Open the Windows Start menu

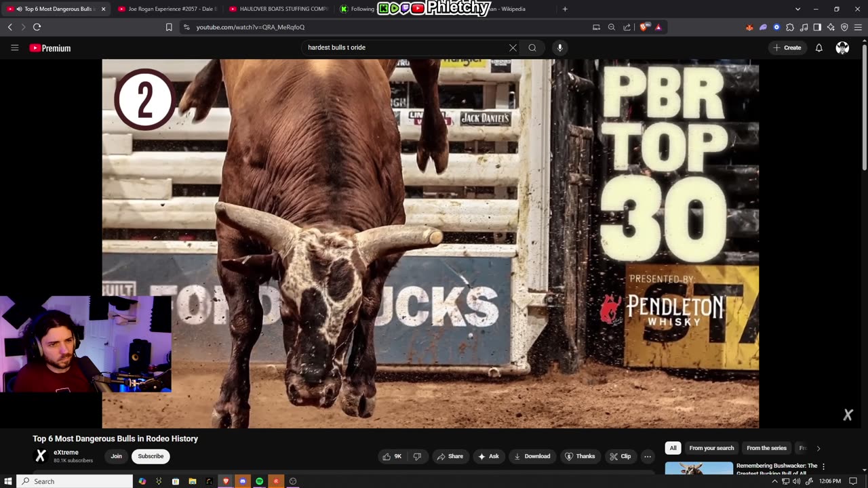coord(8,481)
